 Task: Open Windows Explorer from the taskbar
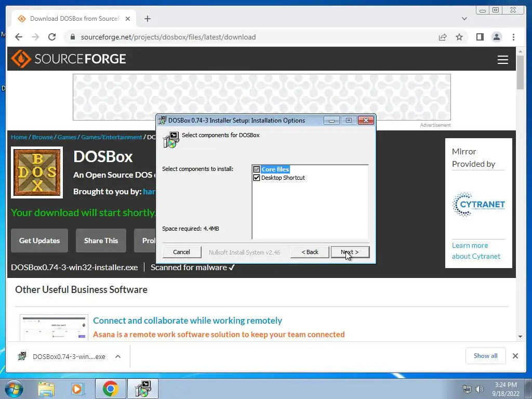(x=46, y=389)
